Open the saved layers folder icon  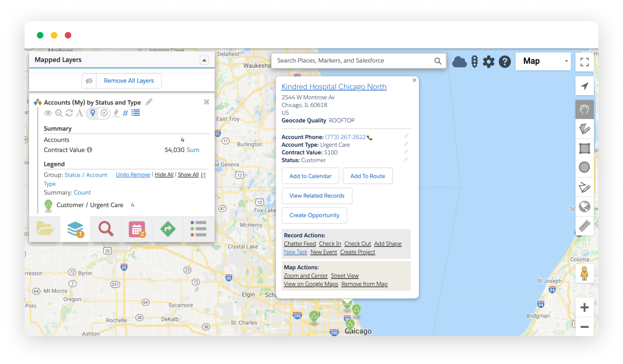45,229
